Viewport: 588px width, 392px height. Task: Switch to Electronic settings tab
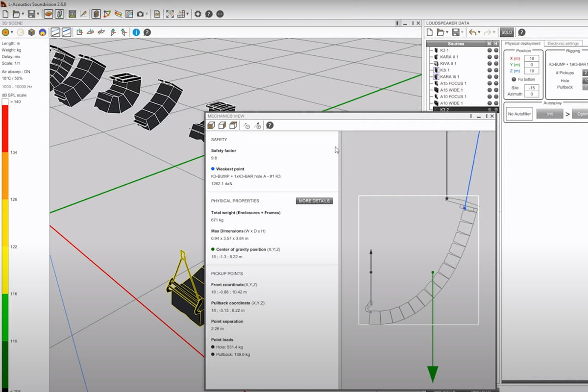click(563, 44)
